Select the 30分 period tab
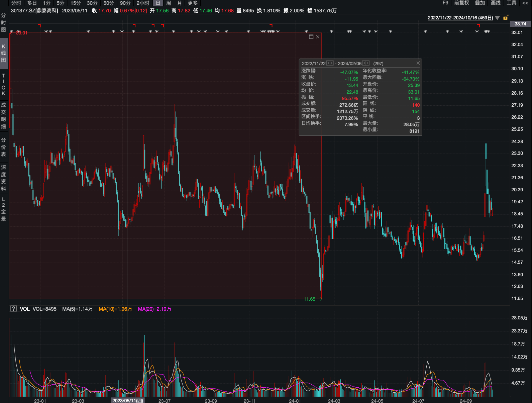This screenshot has width=532, height=403. [x=92, y=3]
